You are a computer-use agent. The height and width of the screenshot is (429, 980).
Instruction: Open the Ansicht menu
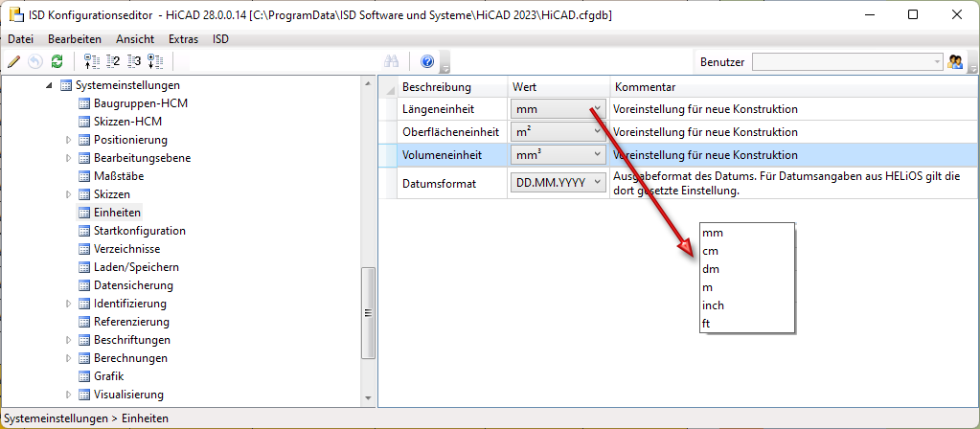(135, 38)
